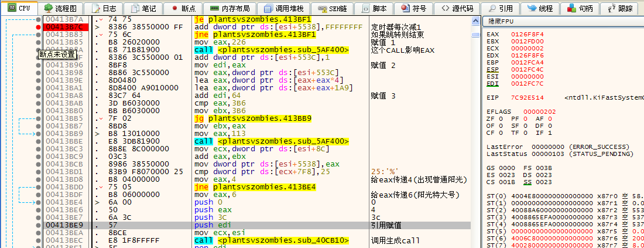Select the comment 给eax传递6(阳光特大号)

click(x=415, y=195)
